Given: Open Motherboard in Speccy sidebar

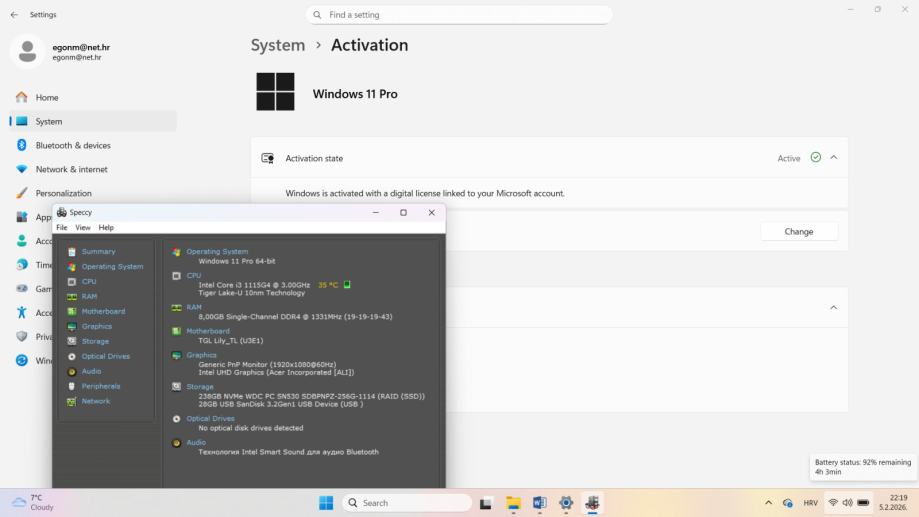Looking at the screenshot, I should coord(103,311).
